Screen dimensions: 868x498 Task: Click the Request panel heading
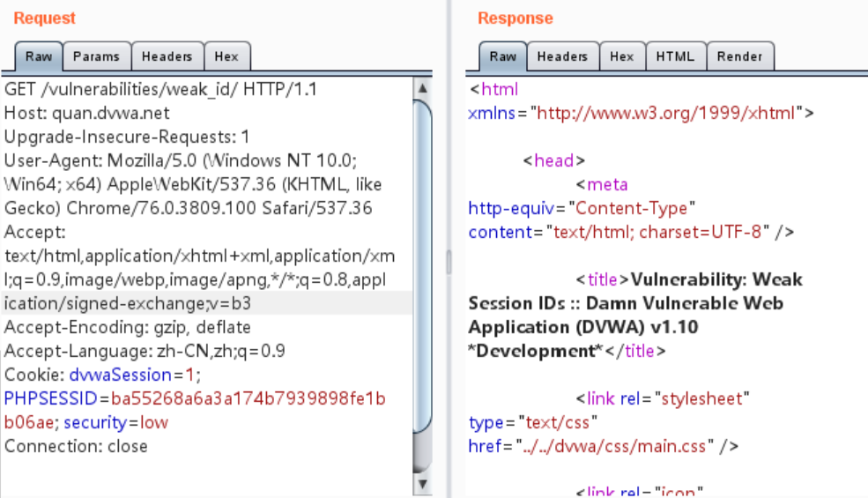point(44,19)
